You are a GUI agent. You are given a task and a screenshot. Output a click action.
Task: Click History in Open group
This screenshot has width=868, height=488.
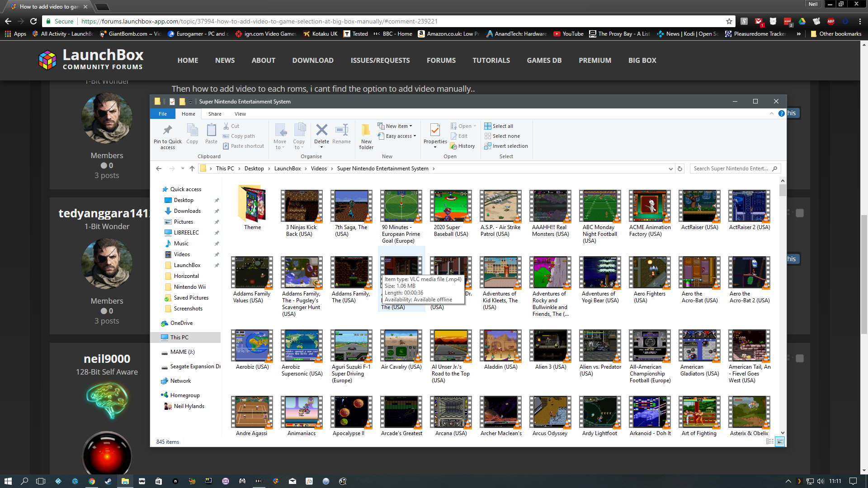tap(462, 146)
